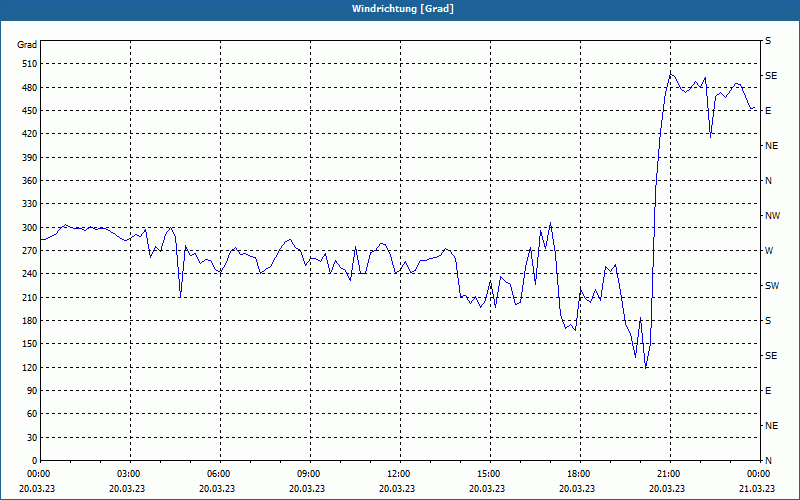
Task: Click the 15:00 time label
Action: pyautogui.click(x=488, y=474)
